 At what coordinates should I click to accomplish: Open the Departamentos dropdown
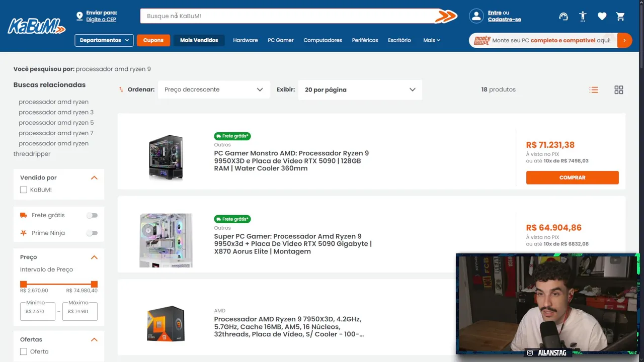104,40
